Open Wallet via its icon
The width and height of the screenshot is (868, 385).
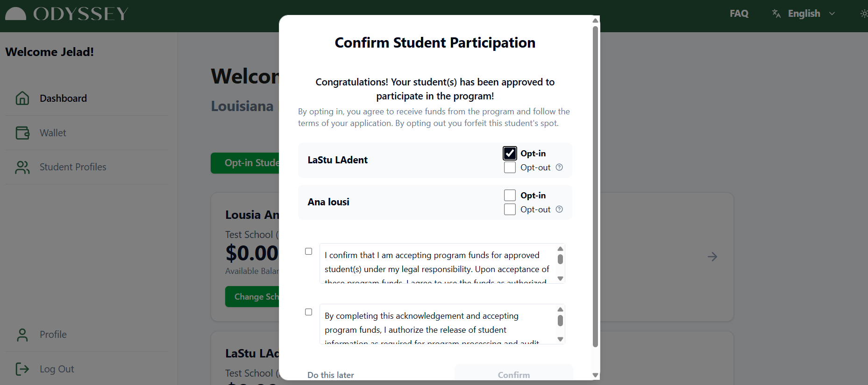[22, 133]
